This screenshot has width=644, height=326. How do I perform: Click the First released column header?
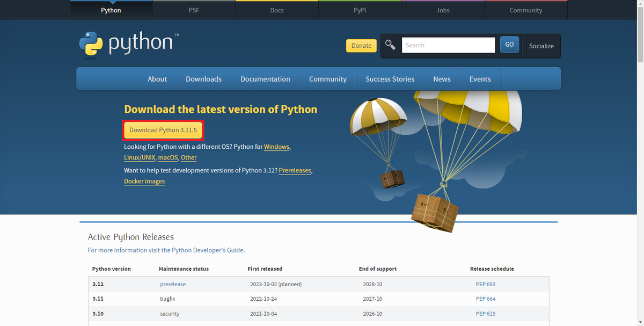(x=265, y=269)
